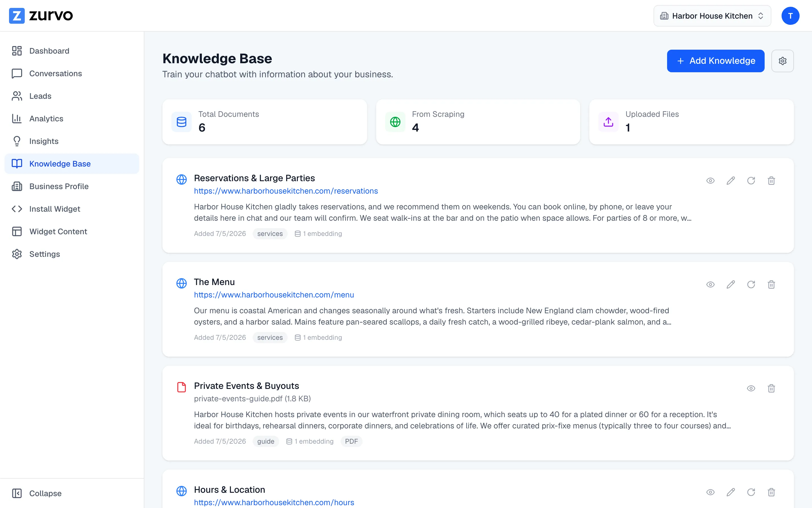The height and width of the screenshot is (508, 812).
Task: Click the Uploaded Files count 1
Action: [x=628, y=128]
